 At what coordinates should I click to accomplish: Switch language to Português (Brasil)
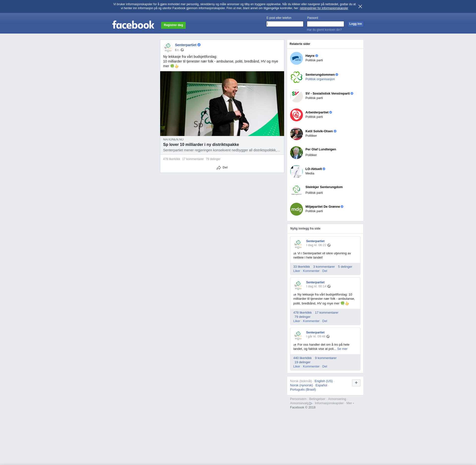[303, 390]
